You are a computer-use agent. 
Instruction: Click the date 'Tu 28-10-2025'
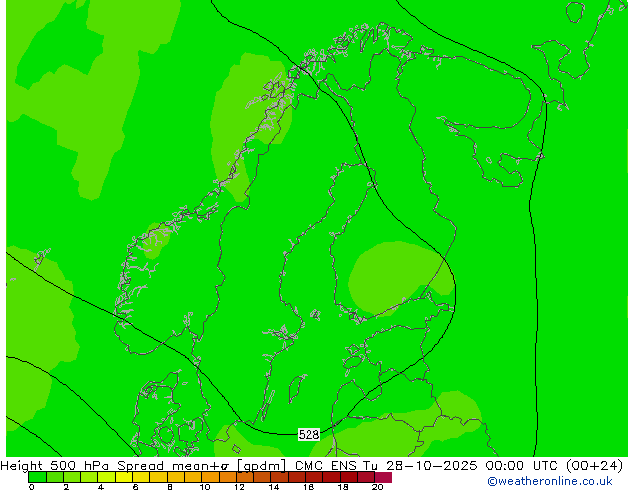(420, 465)
